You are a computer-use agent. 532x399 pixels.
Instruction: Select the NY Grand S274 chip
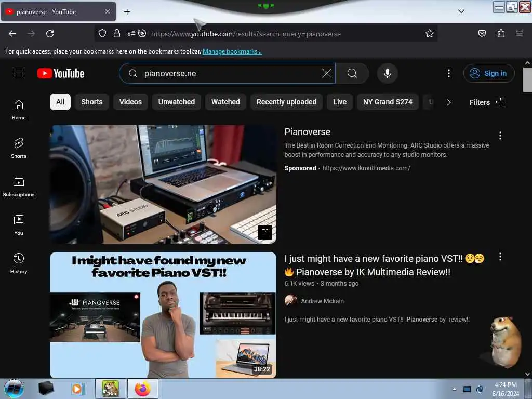388,102
